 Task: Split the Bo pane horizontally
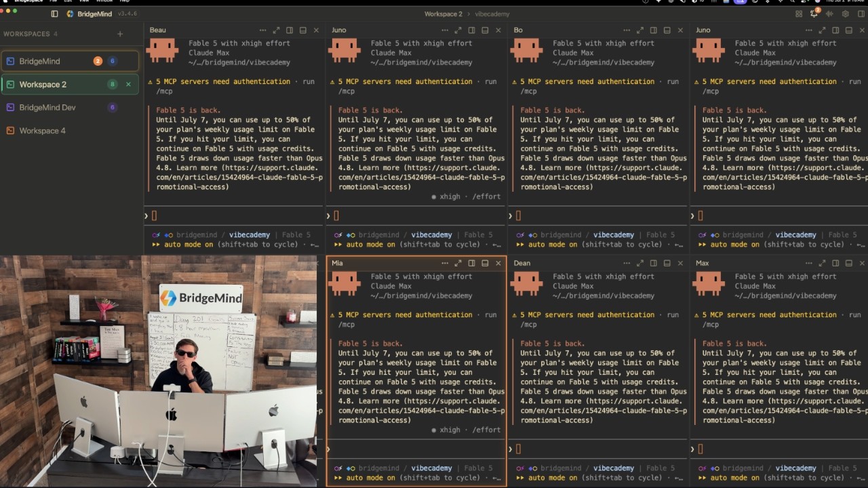(667, 30)
